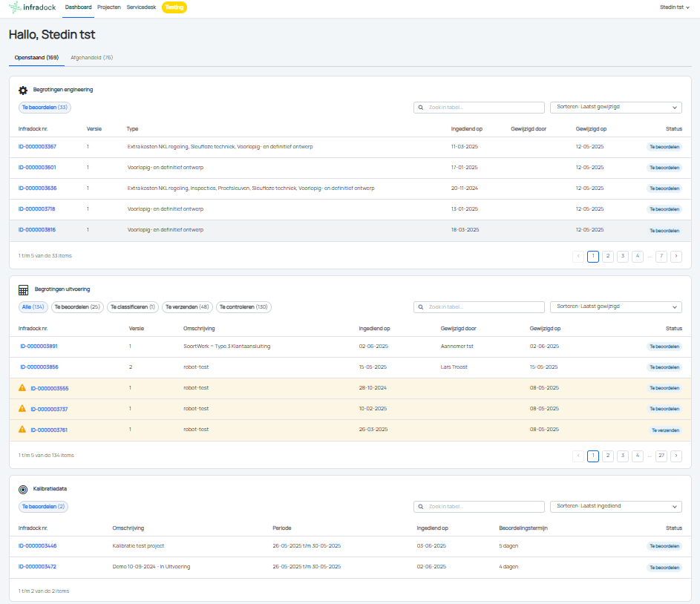700x604 pixels.
Task: Click Te beoordelen status of ID-0000003891
Action: (664, 347)
